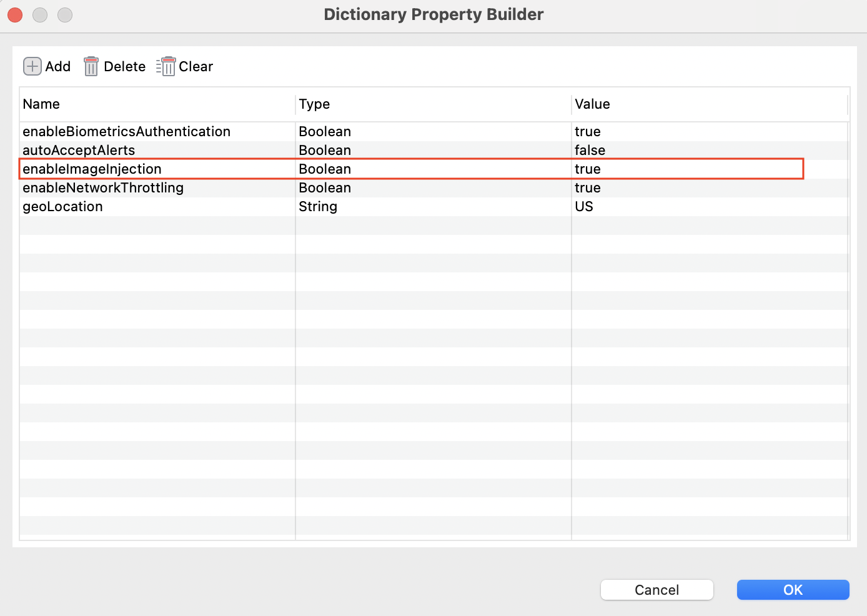Click the US value cell of geoLocation
The width and height of the screenshot is (867, 616).
pos(584,206)
